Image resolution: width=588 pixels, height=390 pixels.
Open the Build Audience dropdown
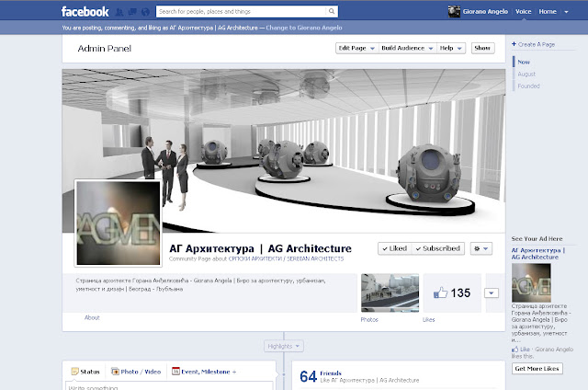[407, 48]
